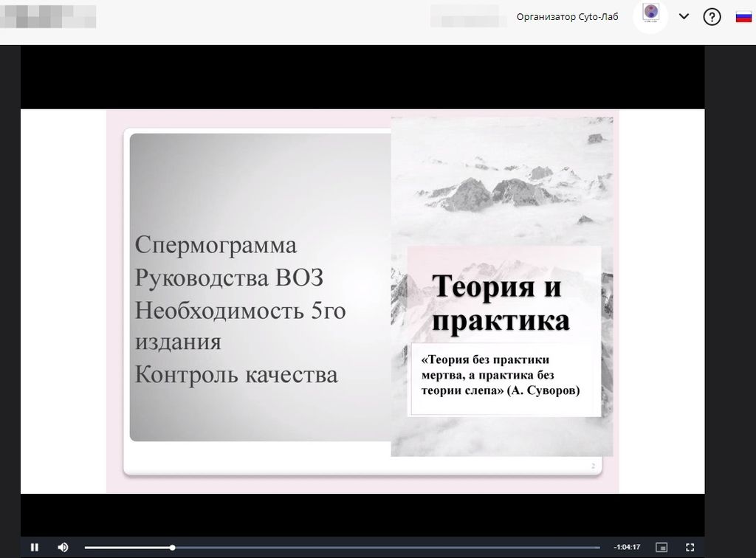The image size is (756, 558).
Task: Click the Suvorov quote on the slide
Action: [500, 376]
